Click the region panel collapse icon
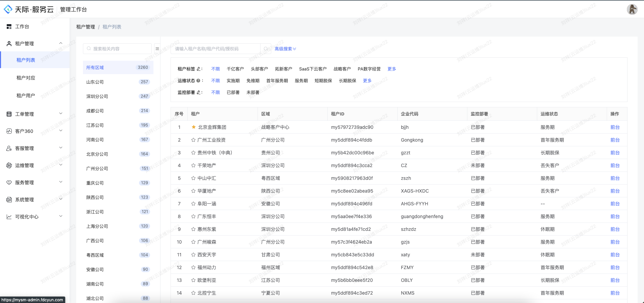 click(x=157, y=49)
